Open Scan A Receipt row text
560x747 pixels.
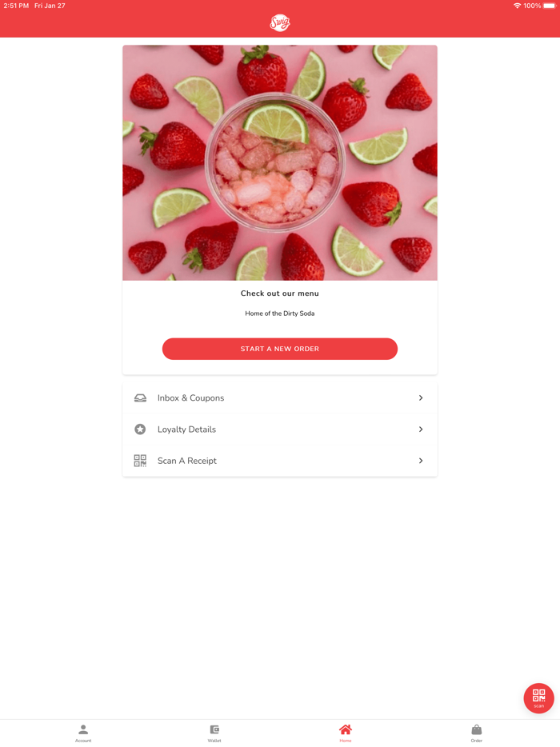tap(187, 461)
